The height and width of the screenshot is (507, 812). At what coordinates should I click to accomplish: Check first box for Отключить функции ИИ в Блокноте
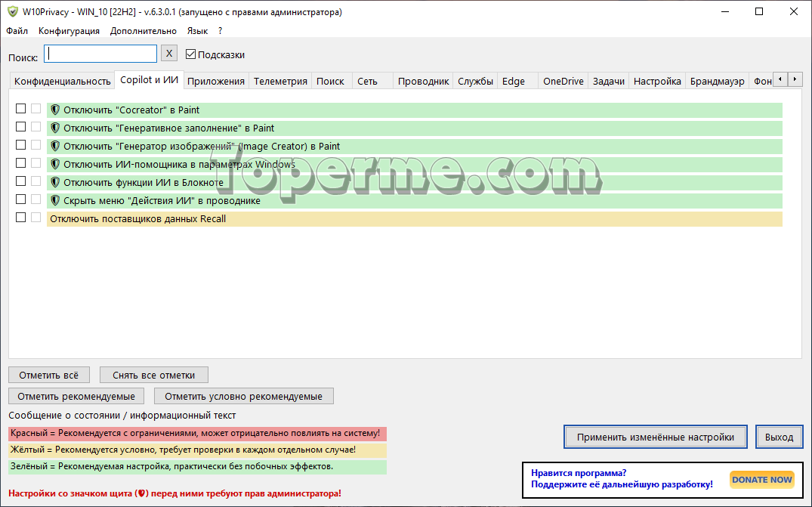tap(20, 181)
